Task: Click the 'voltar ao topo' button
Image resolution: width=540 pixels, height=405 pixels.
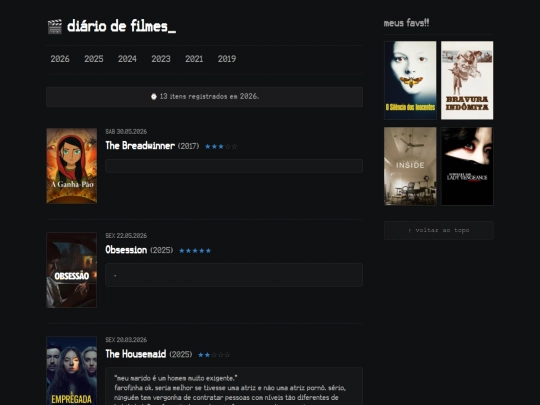Action: (x=439, y=230)
